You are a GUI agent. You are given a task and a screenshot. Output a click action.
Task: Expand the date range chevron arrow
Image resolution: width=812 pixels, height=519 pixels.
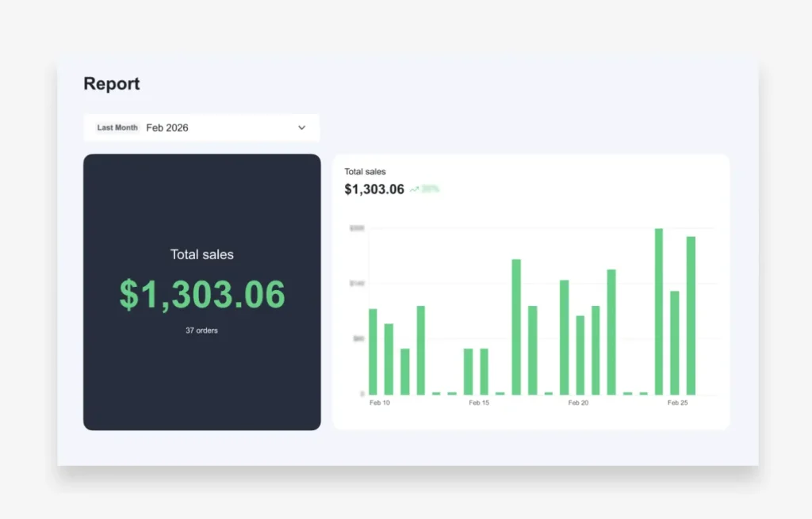point(301,128)
